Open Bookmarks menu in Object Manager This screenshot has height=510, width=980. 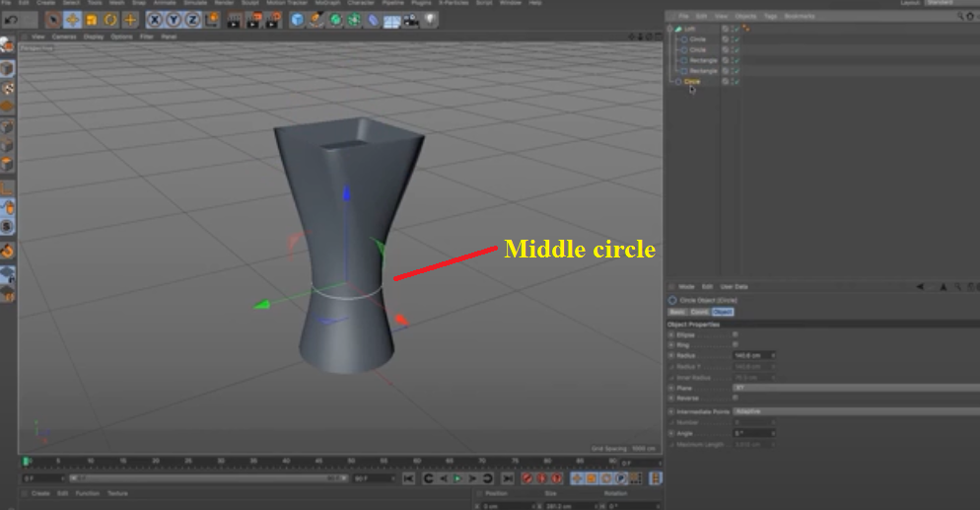(x=800, y=16)
